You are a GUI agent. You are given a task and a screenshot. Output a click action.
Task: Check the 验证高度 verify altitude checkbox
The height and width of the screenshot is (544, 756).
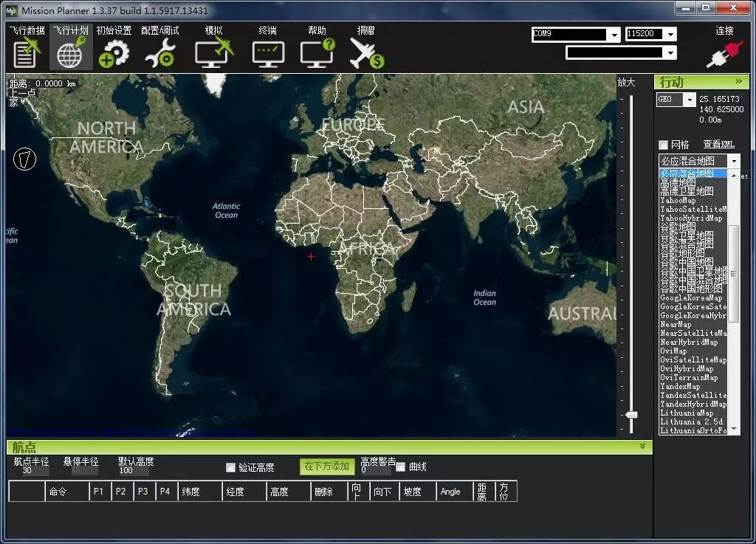coord(231,467)
